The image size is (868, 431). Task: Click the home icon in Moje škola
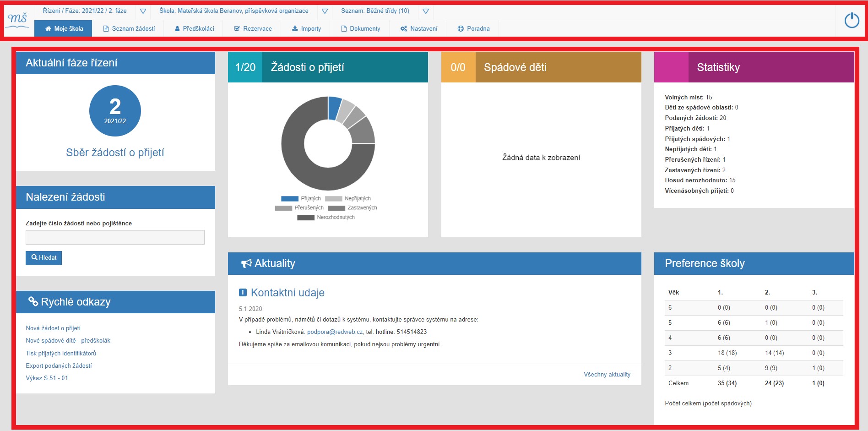(48, 28)
